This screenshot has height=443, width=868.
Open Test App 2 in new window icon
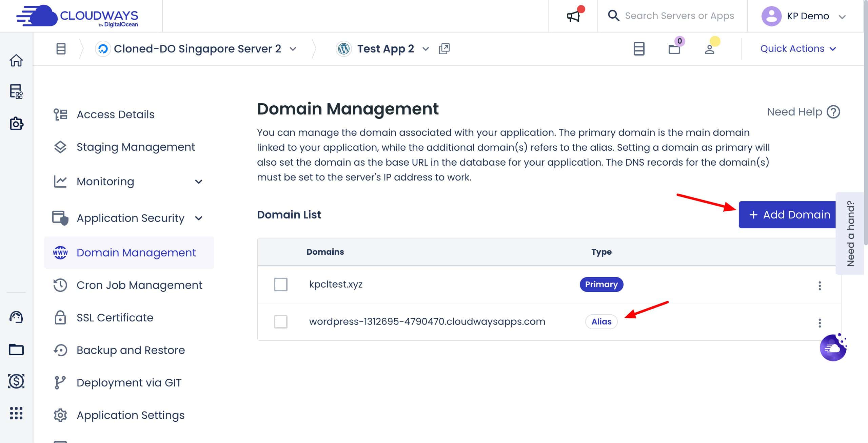[444, 49]
